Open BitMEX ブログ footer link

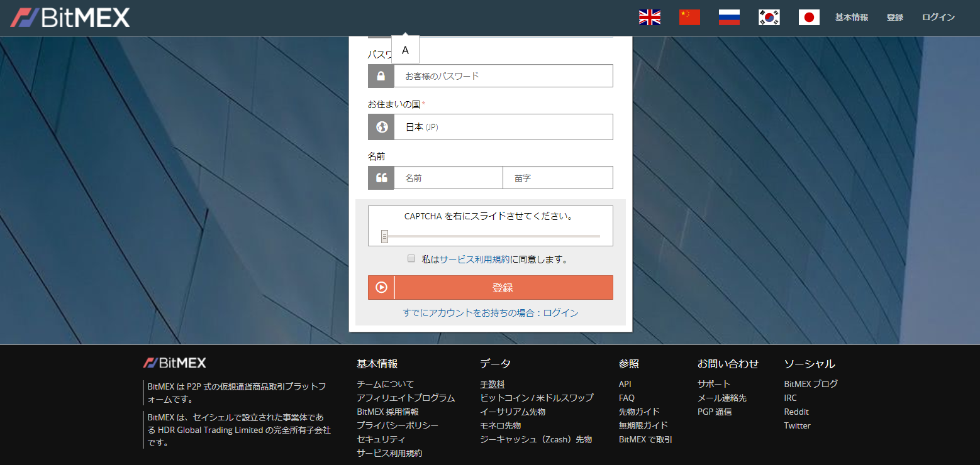811,384
